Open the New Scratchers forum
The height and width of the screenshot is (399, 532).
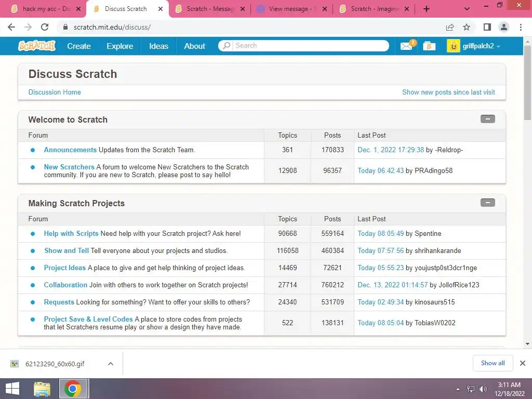click(x=69, y=167)
